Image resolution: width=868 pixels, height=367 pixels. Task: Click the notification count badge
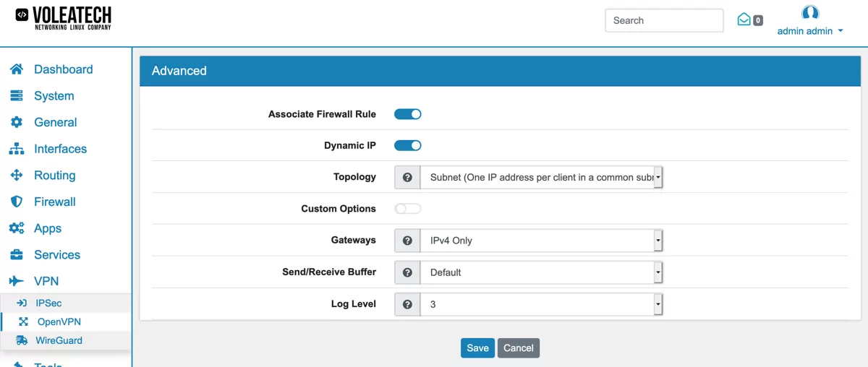click(758, 21)
